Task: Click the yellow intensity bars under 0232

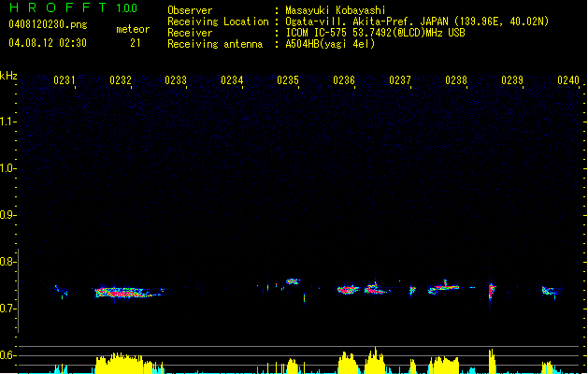Action: (x=129, y=363)
